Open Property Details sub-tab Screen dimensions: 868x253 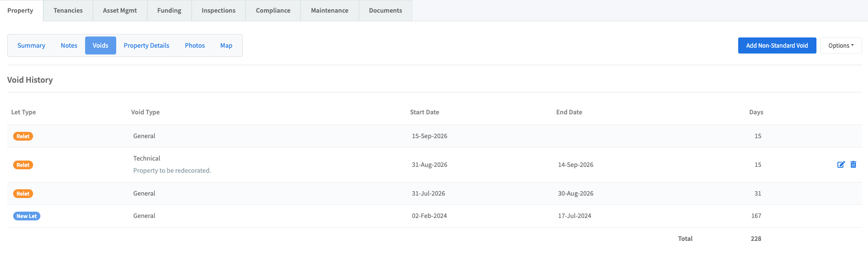[146, 45]
